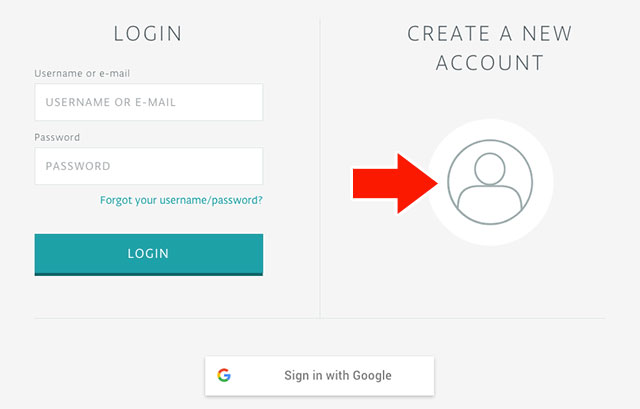Screen dimensions: 640x409
Task: Click the Sign in with Google button
Action: pyautogui.click(x=319, y=376)
